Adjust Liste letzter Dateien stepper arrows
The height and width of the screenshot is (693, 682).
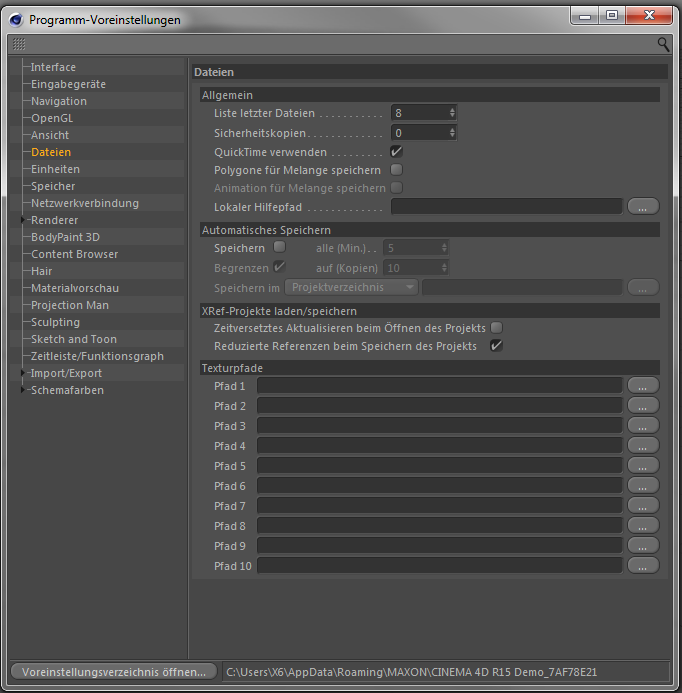click(x=452, y=113)
